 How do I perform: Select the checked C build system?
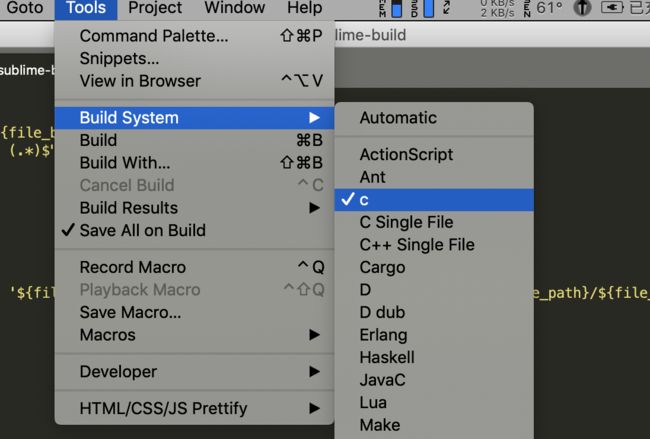point(434,200)
